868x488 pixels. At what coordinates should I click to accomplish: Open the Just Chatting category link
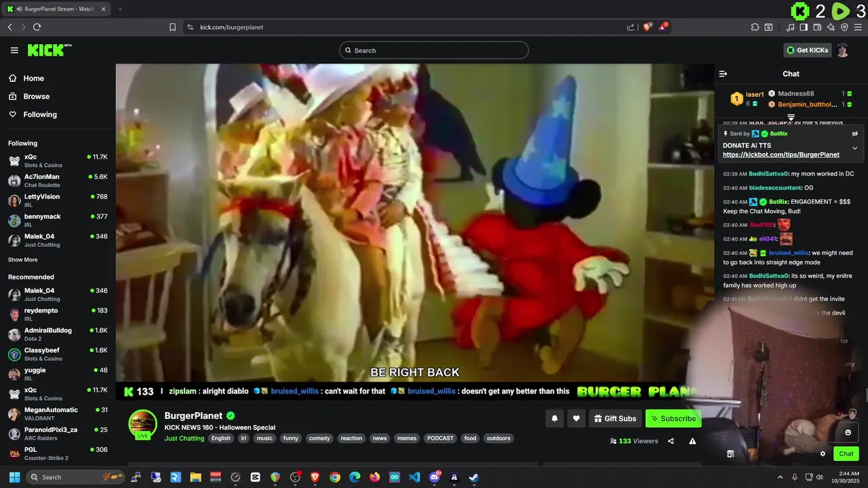coord(184,439)
